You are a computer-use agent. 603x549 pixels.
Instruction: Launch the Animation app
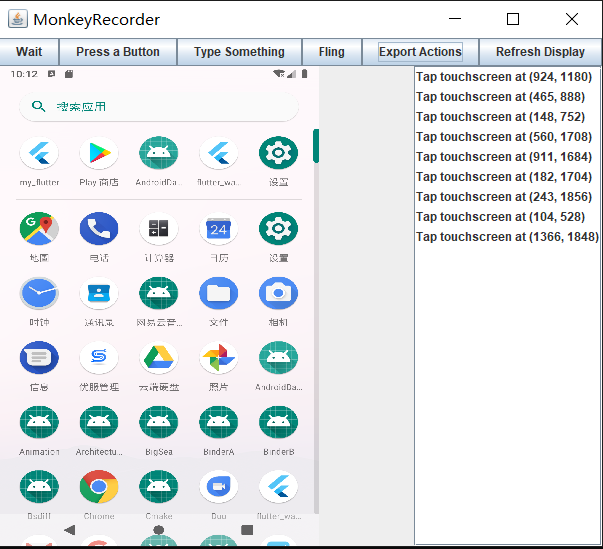coord(39,423)
